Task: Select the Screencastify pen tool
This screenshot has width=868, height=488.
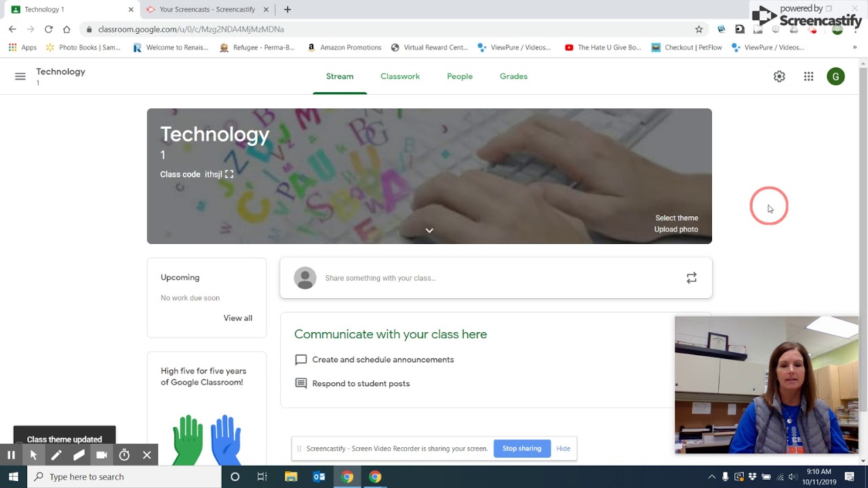Action: (56, 455)
